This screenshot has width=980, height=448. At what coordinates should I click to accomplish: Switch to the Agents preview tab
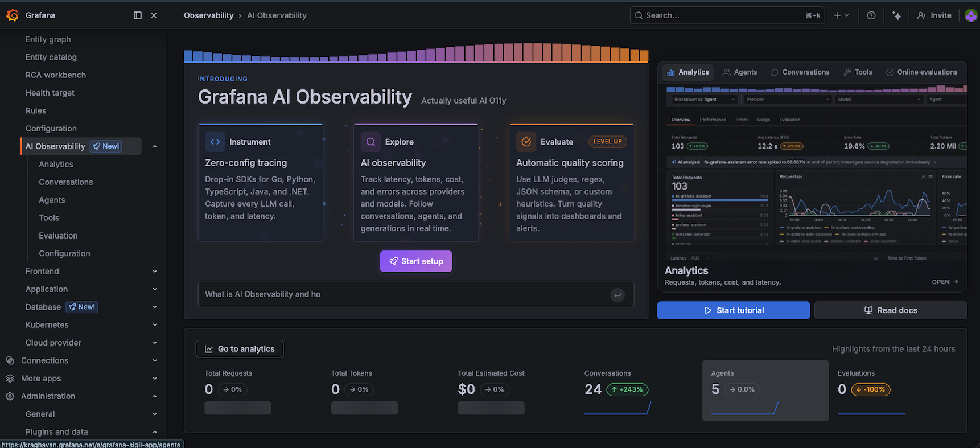[x=740, y=72]
